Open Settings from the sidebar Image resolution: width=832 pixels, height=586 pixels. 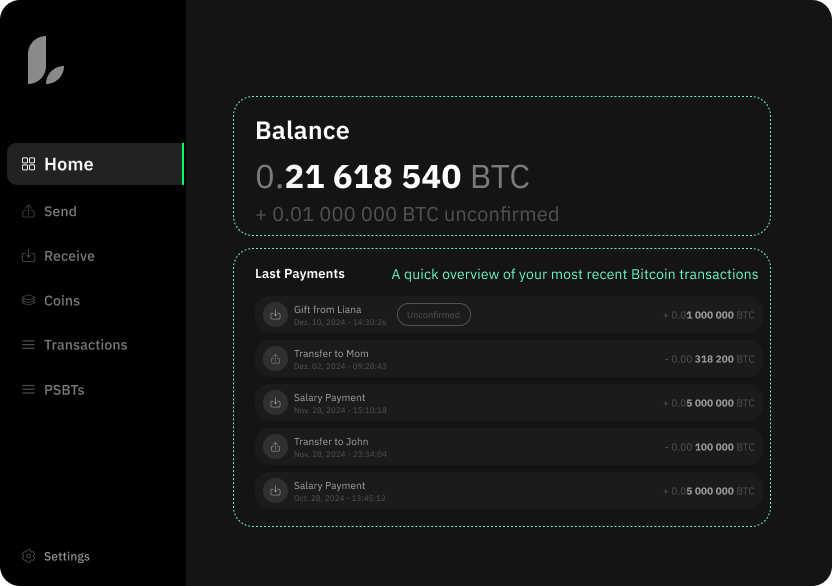point(66,556)
